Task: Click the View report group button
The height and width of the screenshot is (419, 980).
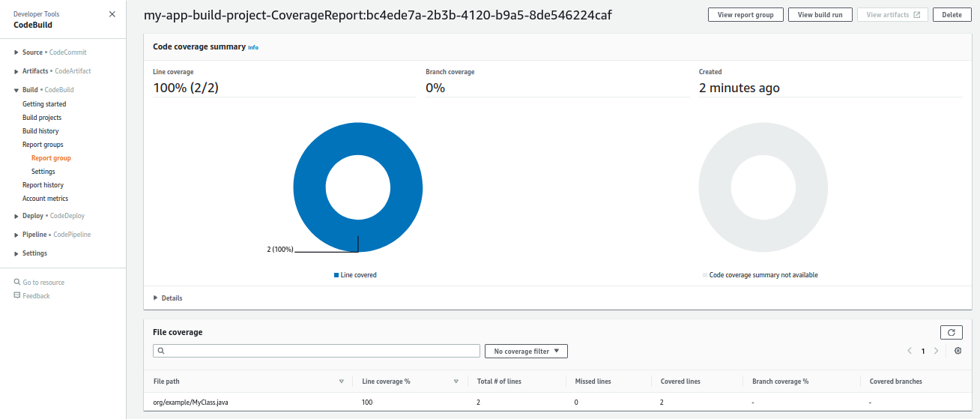Action: coord(745,15)
